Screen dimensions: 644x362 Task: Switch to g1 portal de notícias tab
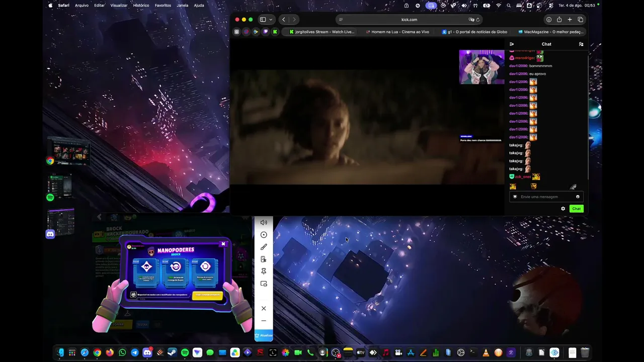point(474,32)
